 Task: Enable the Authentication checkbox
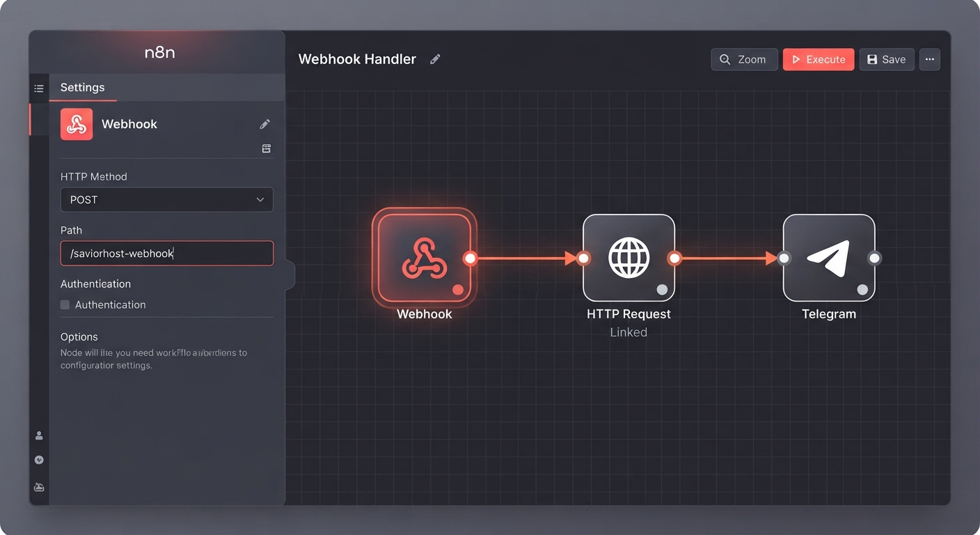[x=65, y=304]
